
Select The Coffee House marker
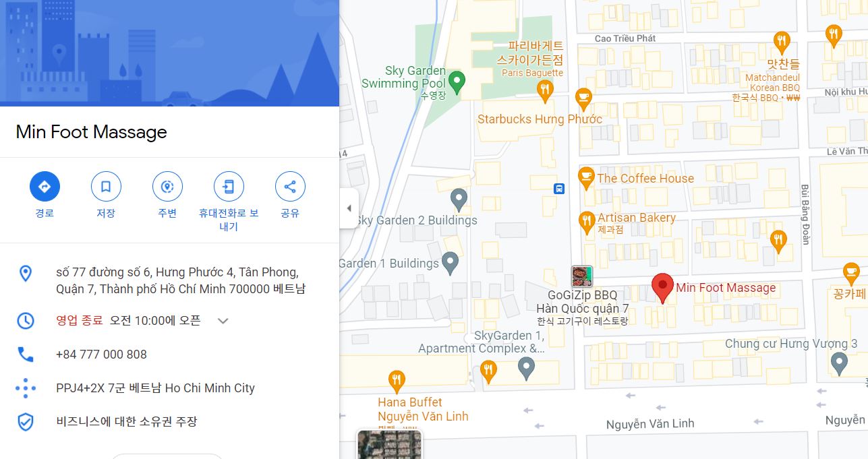click(587, 179)
